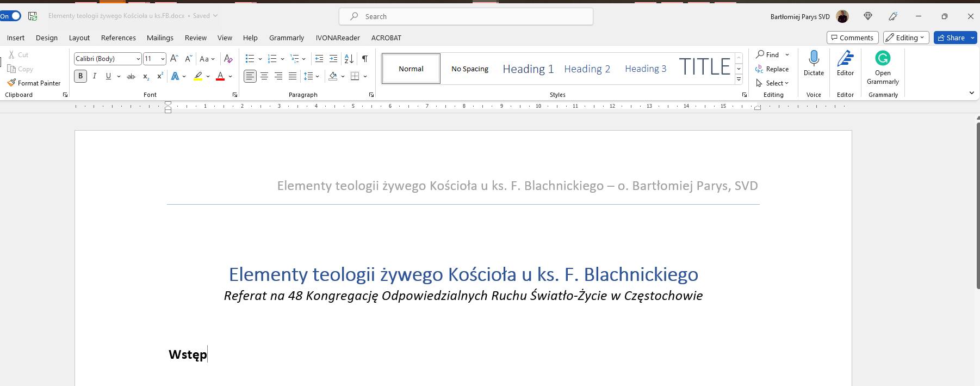Click Decrease Font Size icon
The width and height of the screenshot is (980, 386).
click(x=188, y=59)
